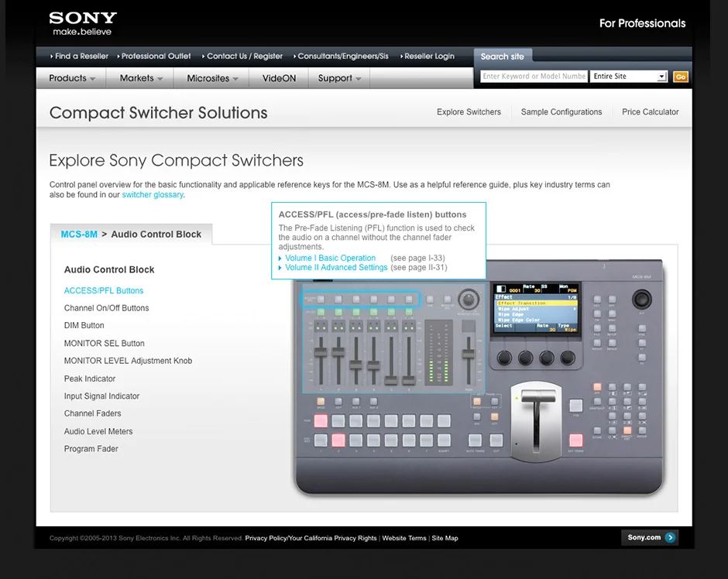Open the Entire Site search scope selector
The height and width of the screenshot is (579, 728).
click(x=629, y=76)
